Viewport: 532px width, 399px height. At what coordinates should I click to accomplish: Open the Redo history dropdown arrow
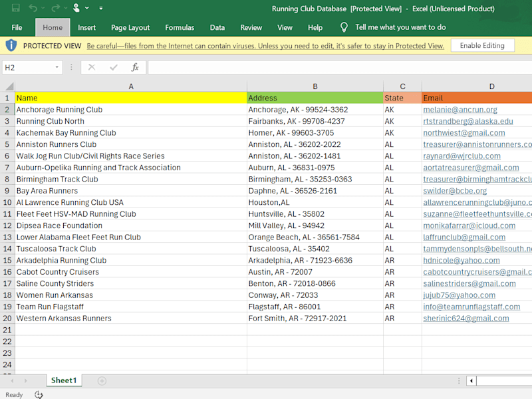click(x=65, y=8)
